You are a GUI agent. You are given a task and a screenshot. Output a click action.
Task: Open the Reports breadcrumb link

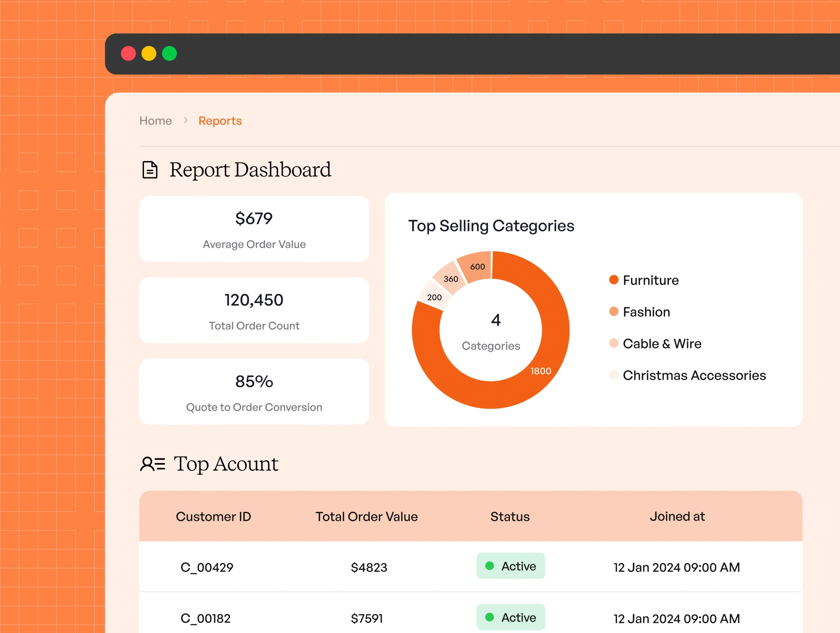220,121
